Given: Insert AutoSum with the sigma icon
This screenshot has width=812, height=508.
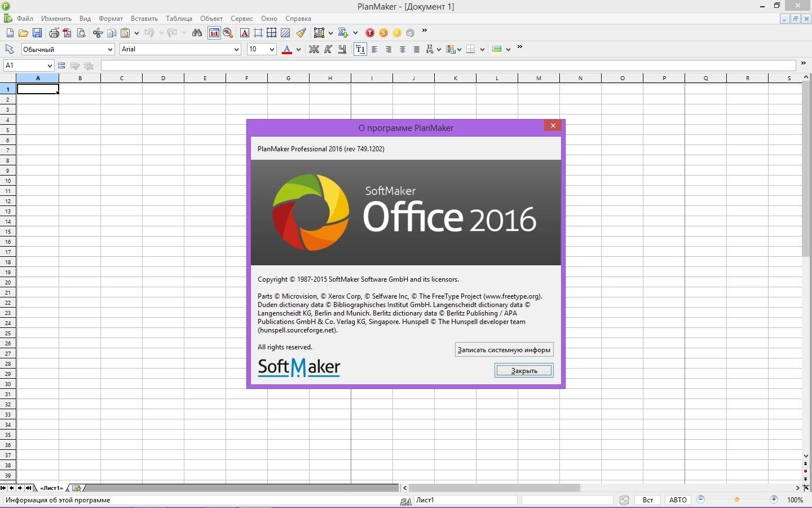Looking at the screenshot, I should point(342,33).
